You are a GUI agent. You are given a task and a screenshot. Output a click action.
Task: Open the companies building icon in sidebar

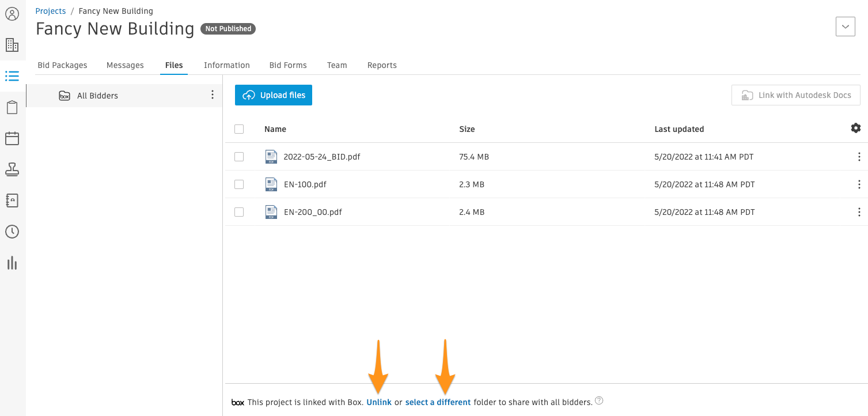click(x=12, y=44)
